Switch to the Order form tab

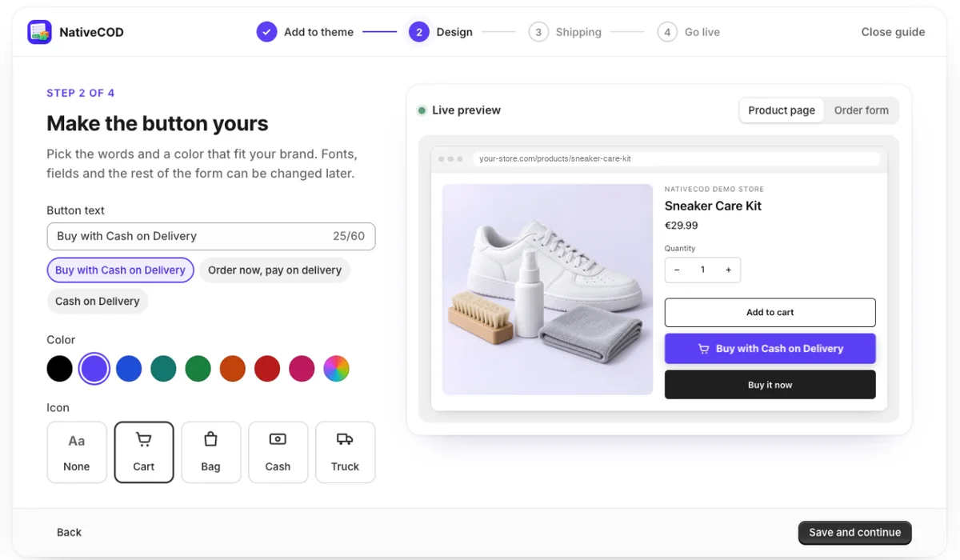[862, 110]
